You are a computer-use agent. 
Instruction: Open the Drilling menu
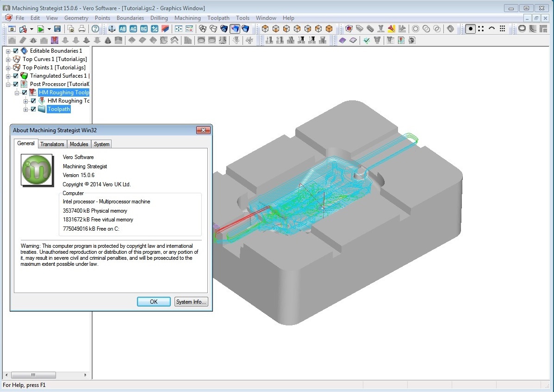tap(159, 18)
